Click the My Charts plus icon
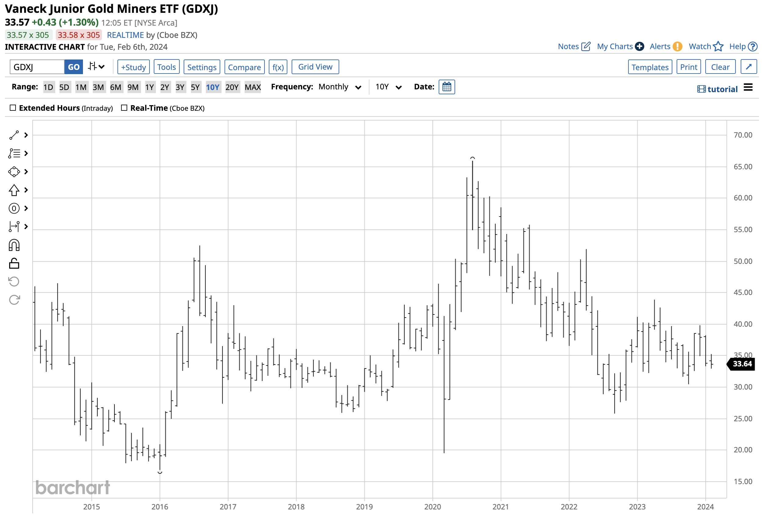784x532 pixels. coord(639,47)
